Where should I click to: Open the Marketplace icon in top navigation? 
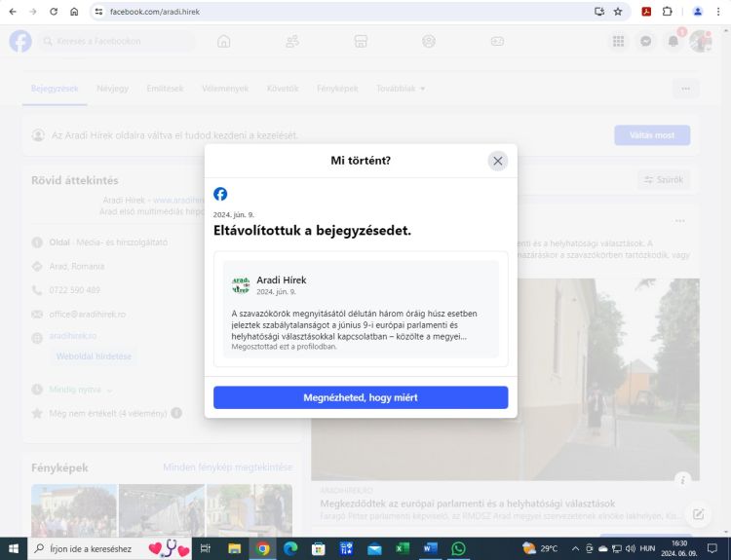click(x=361, y=42)
